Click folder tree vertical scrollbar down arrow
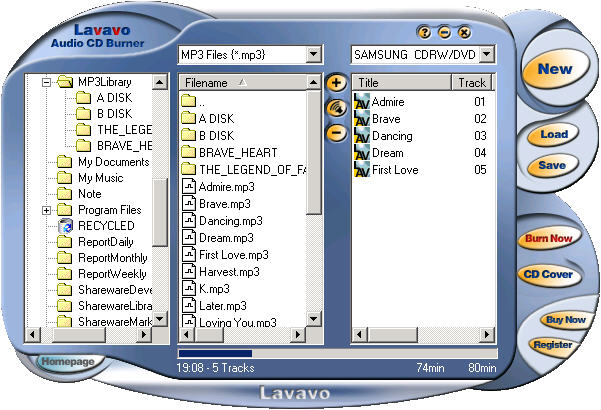Screen dimensions: 601x410 click(160, 318)
